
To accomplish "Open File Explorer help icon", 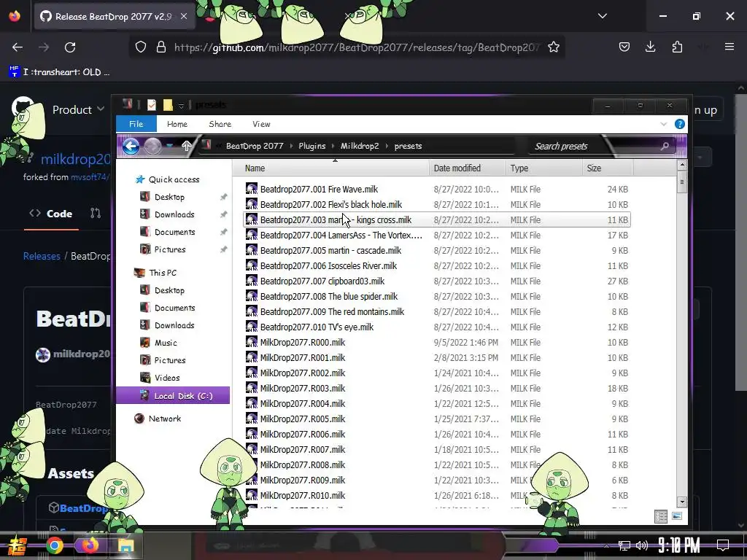I will pos(680,124).
